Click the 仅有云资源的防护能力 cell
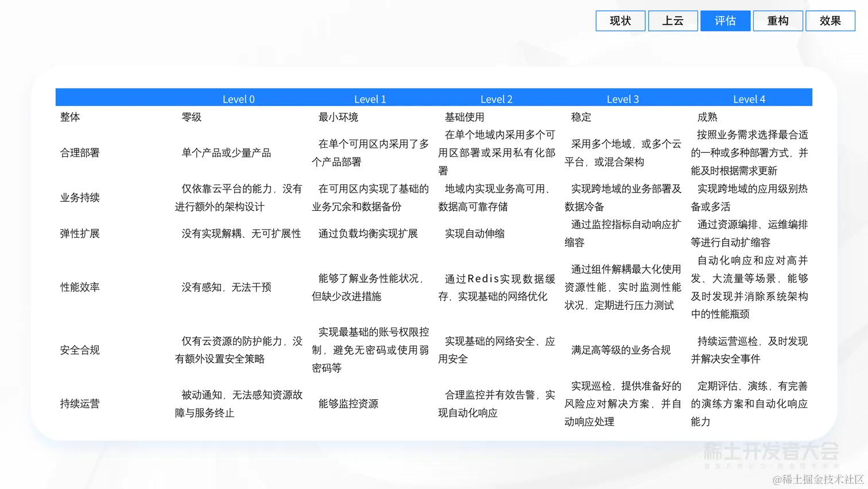The height and width of the screenshot is (489, 868). [239, 349]
